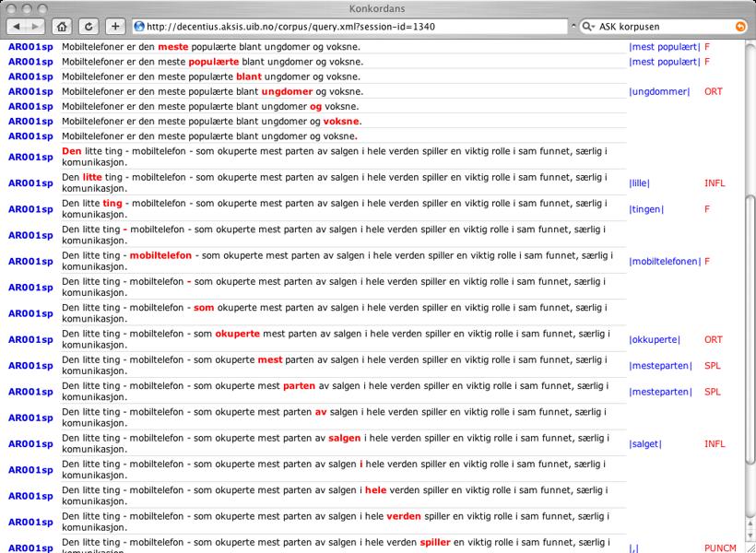Open the Home page icon in toolbar
The width and height of the screenshot is (756, 553).
tap(62, 27)
